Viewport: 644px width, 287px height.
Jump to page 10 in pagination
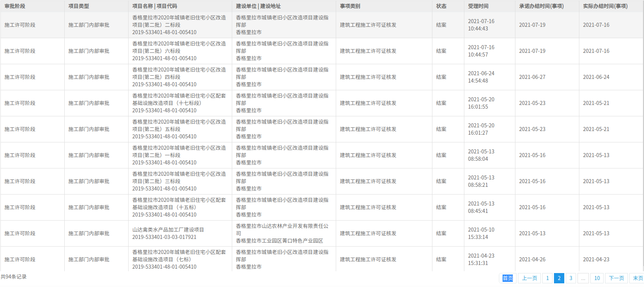click(597, 278)
